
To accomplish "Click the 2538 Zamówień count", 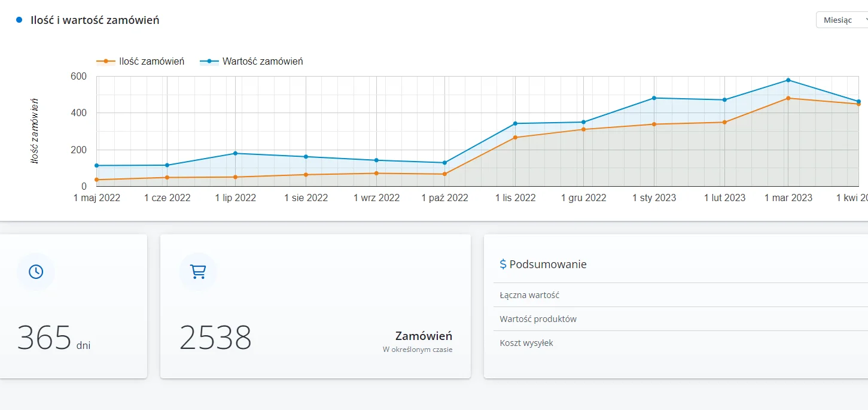I will [215, 338].
